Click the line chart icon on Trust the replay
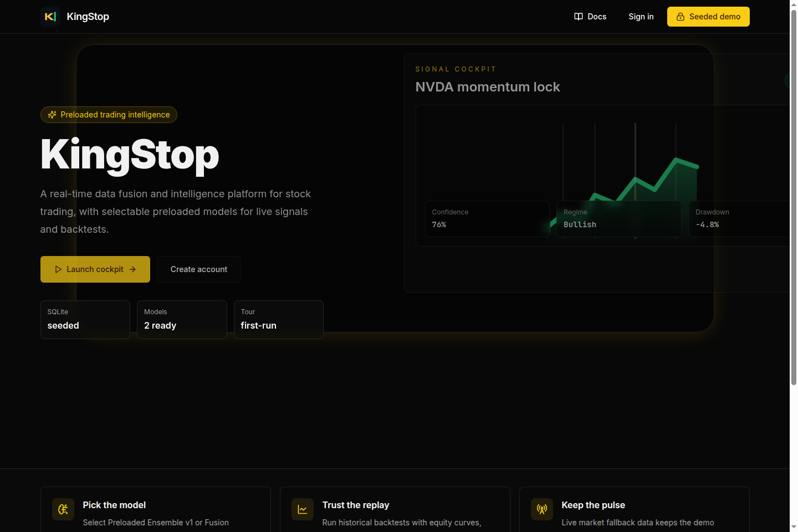The image size is (798, 532). click(x=303, y=509)
